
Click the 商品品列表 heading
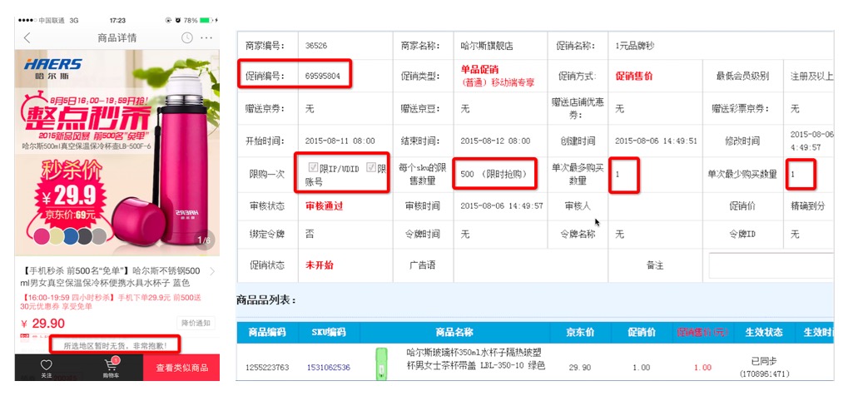[x=266, y=300]
